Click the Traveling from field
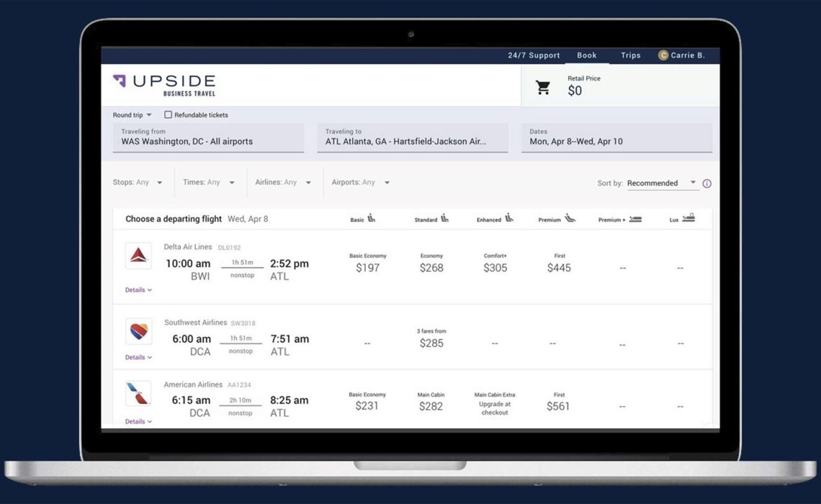 click(x=208, y=138)
